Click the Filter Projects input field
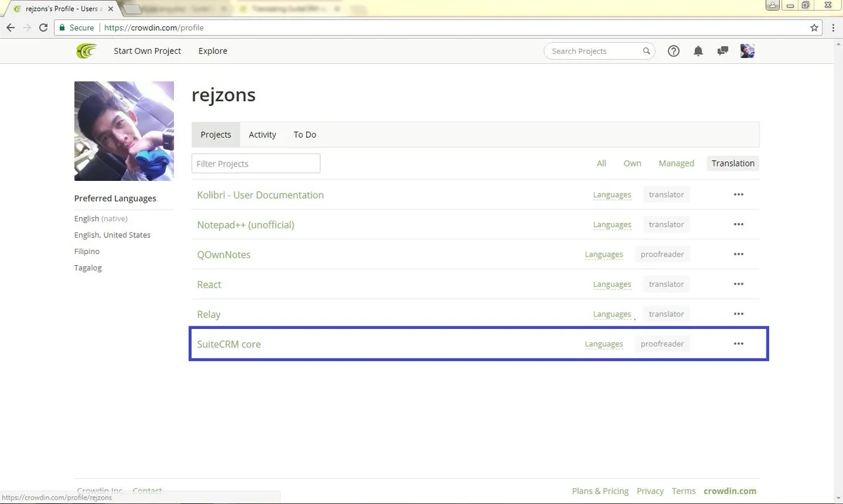Image resolution: width=843 pixels, height=504 pixels. (x=256, y=163)
